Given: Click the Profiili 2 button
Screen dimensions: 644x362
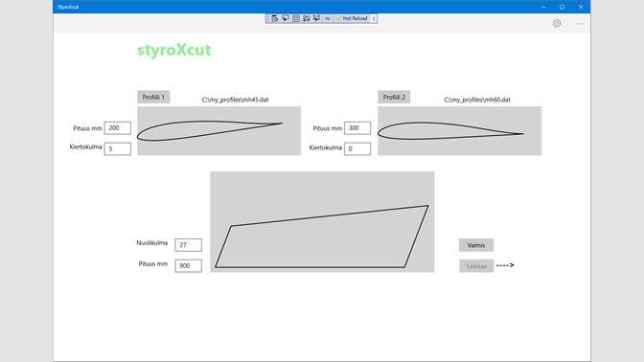Looking at the screenshot, I should click(394, 98).
